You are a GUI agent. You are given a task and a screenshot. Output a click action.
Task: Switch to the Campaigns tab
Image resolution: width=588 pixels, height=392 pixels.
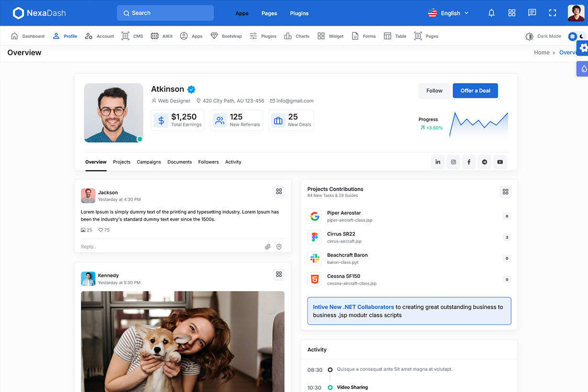tap(149, 162)
